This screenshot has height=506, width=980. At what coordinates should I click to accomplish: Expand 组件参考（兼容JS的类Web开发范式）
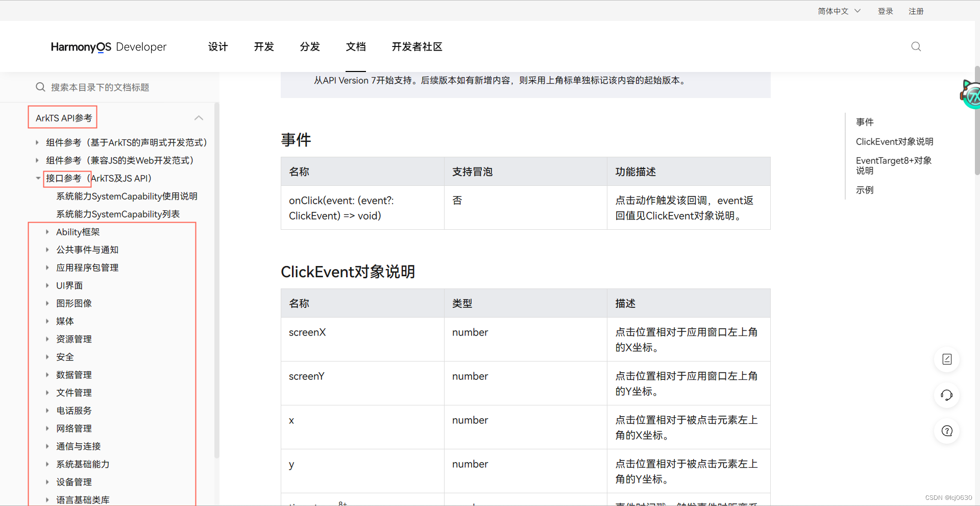(37, 160)
